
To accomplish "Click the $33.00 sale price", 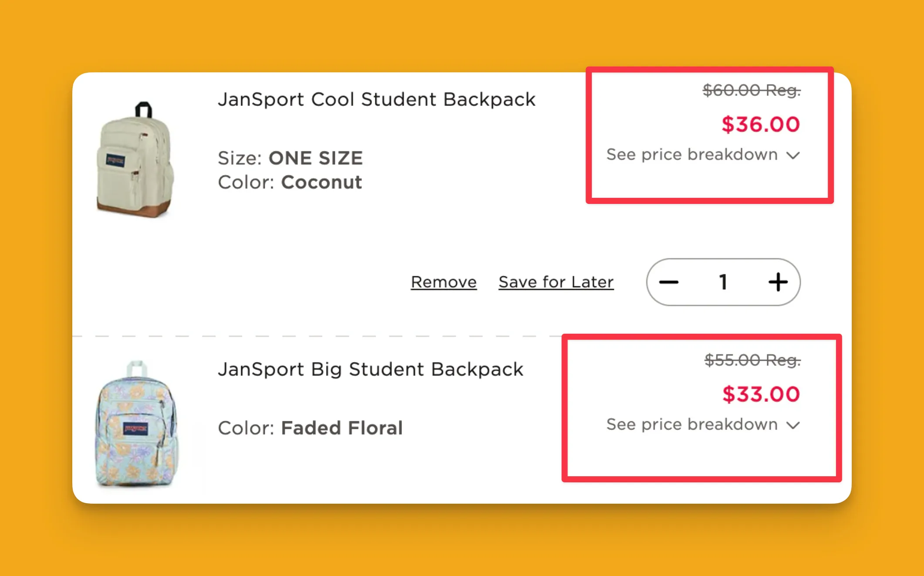I will coord(761,394).
